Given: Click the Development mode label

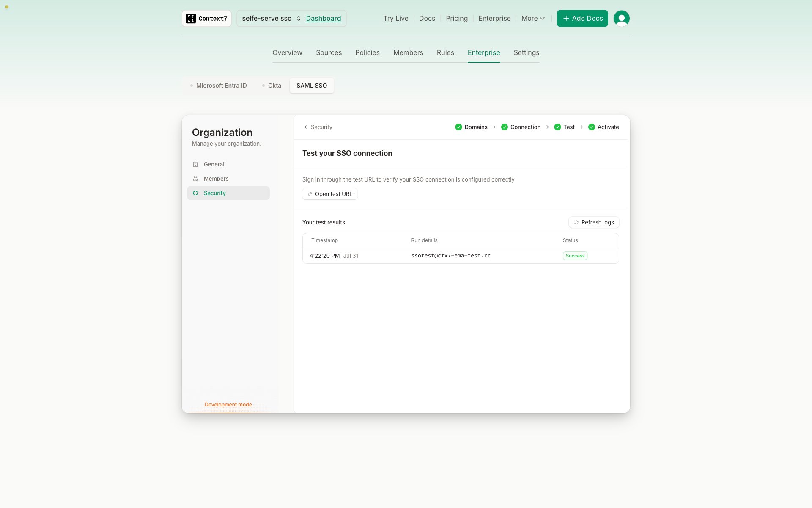Looking at the screenshot, I should 228,405.
